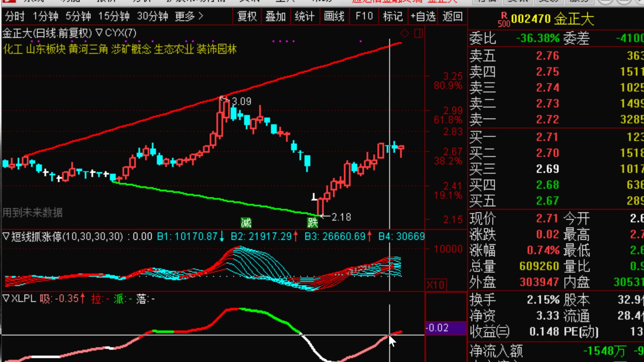
Task: Click the 标记 mark button
Action: pyautogui.click(x=393, y=16)
